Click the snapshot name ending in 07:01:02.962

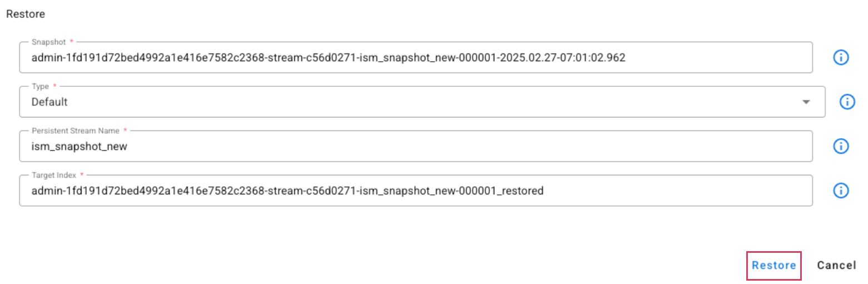[x=329, y=57]
